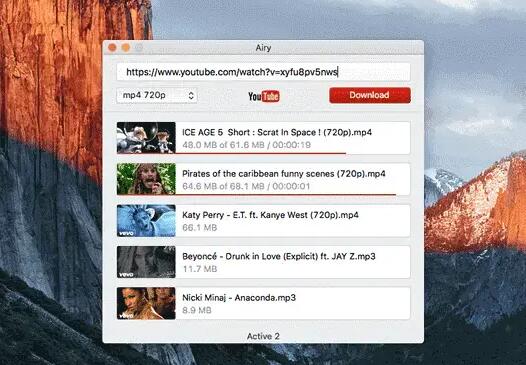Click the YouTube logo icon
Screen dimensions: 526x365
pos(264,96)
